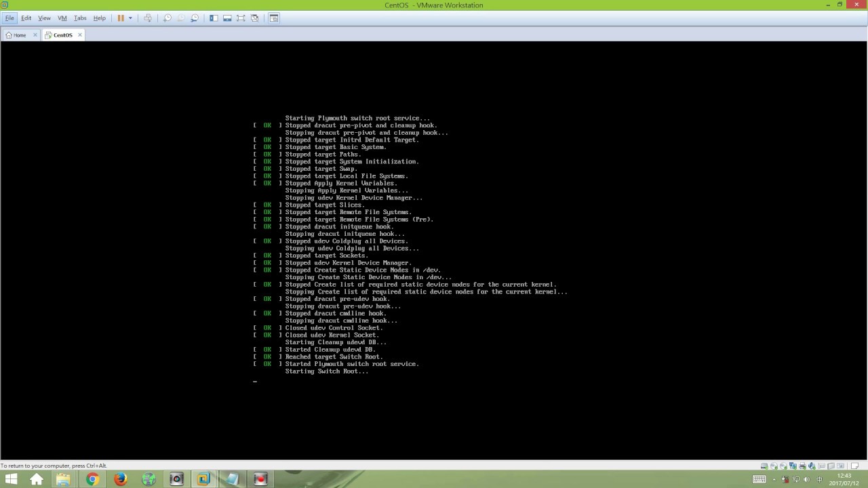Open the touch keyboard tray icon
This screenshot has width=868, height=488.
tap(759, 479)
